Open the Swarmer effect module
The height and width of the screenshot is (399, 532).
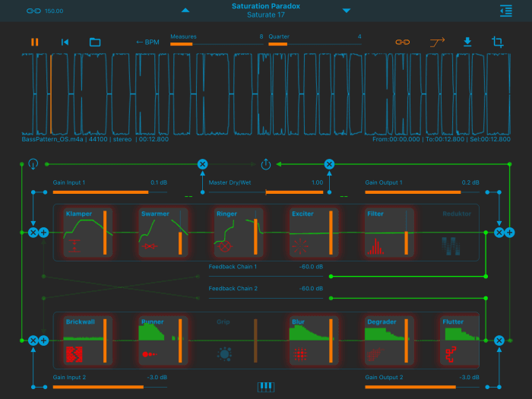coord(163,233)
